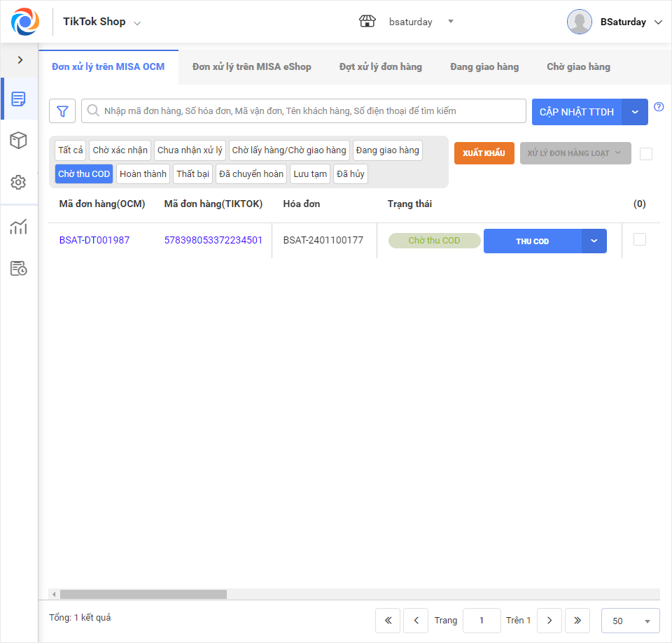
Task: Open the settings gear in sidebar
Action: (18, 183)
